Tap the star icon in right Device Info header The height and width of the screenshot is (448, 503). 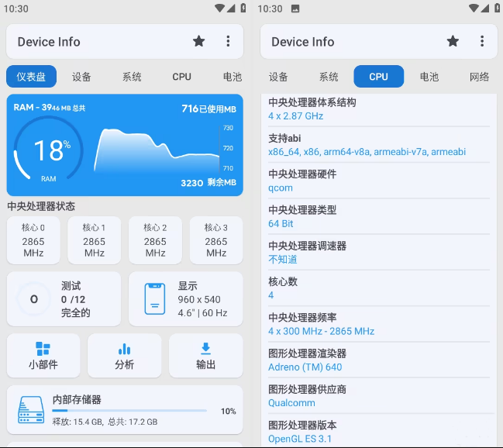[453, 41]
